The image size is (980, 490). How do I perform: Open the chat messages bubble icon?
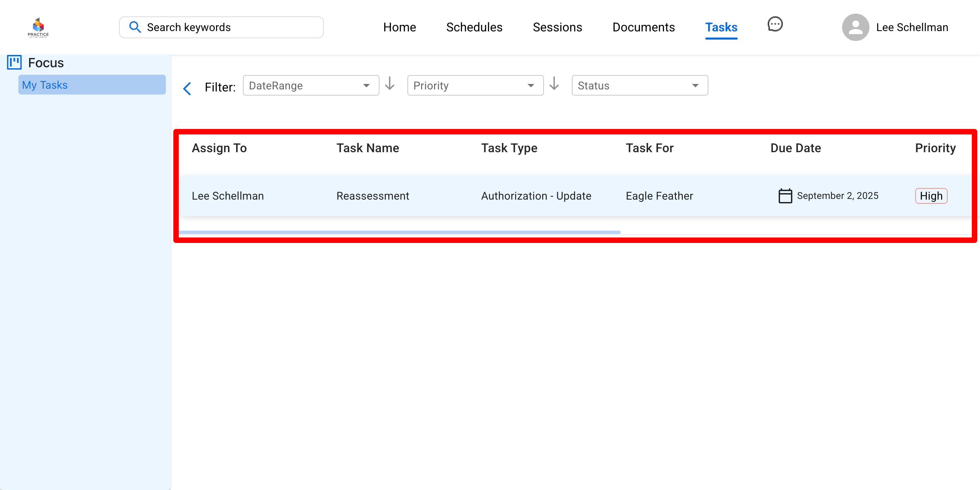775,24
